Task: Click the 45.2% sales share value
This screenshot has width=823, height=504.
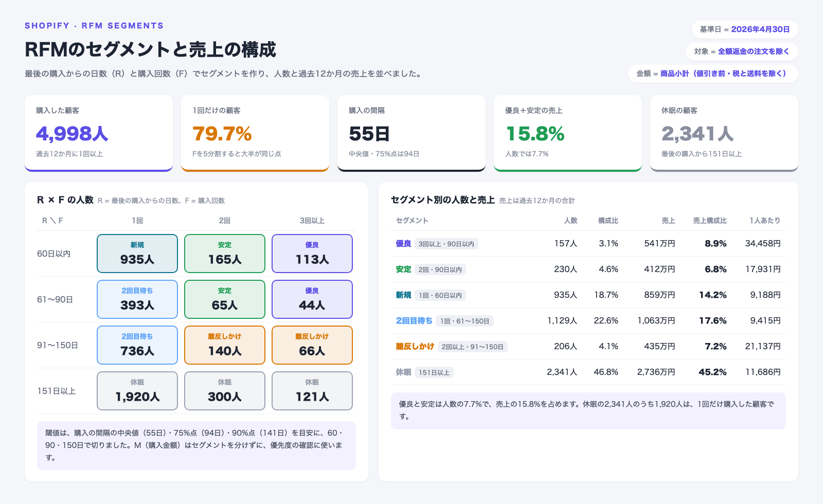Action: pos(713,372)
